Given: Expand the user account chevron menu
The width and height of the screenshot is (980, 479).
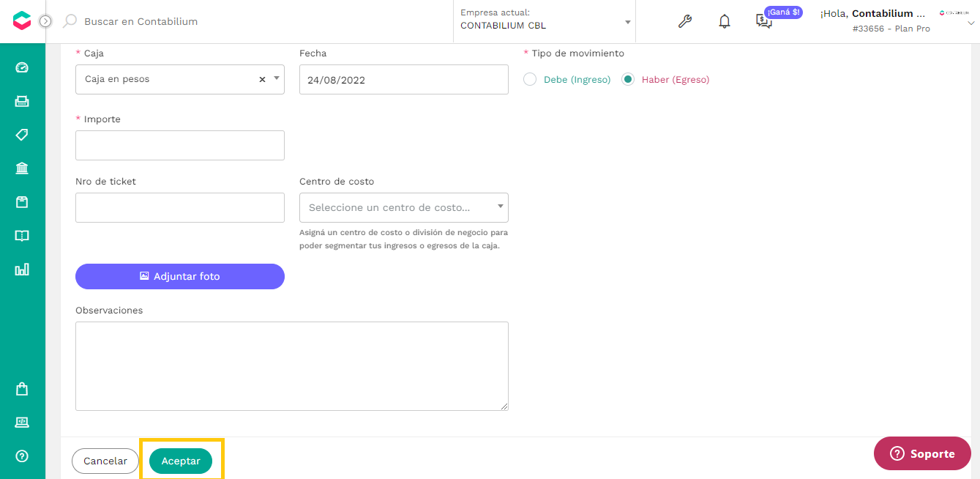Looking at the screenshot, I should click(x=971, y=23).
